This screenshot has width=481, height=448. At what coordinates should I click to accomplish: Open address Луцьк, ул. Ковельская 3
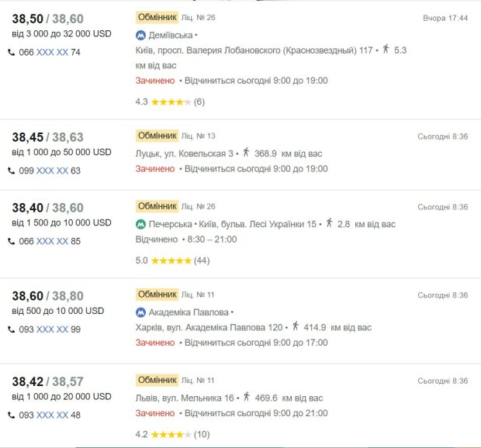(x=184, y=153)
